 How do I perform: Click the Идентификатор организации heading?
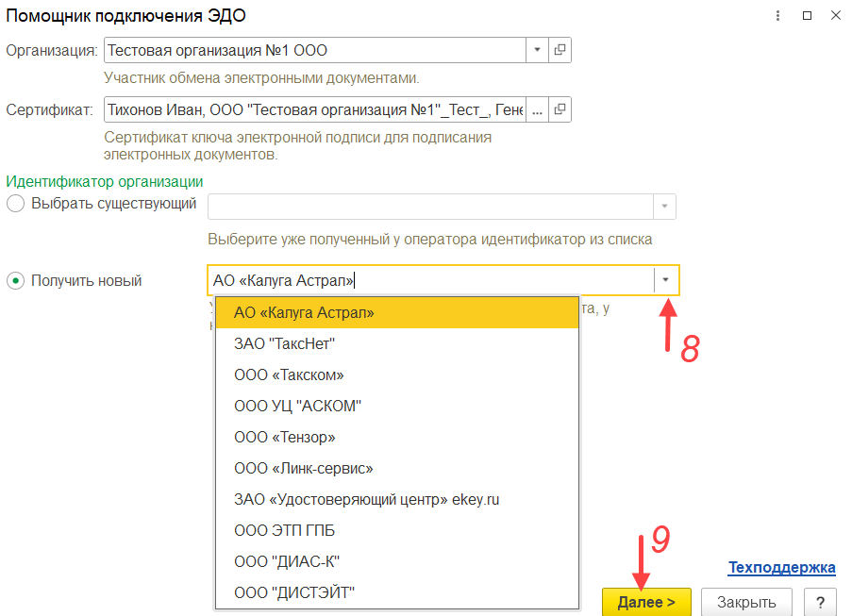click(105, 181)
